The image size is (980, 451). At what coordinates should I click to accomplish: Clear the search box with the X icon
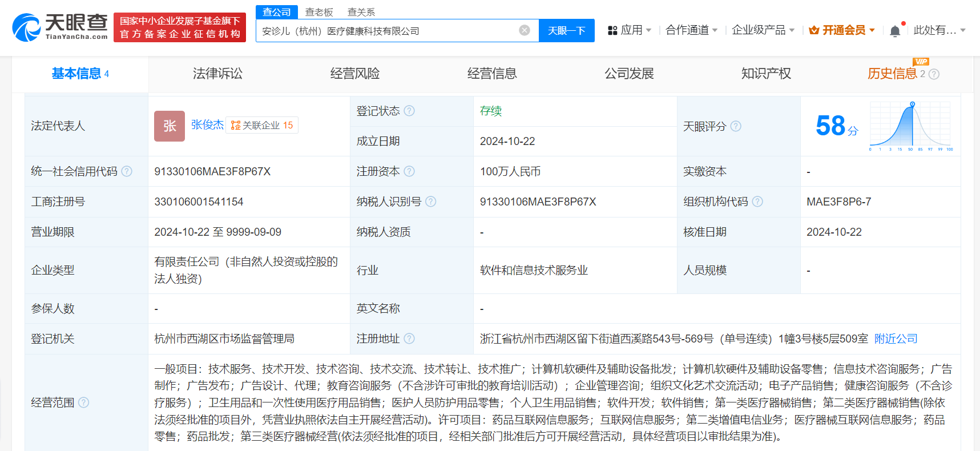click(524, 30)
